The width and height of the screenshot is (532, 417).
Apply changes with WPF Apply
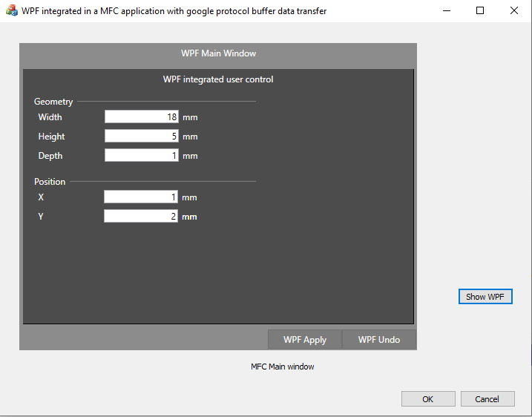click(305, 339)
